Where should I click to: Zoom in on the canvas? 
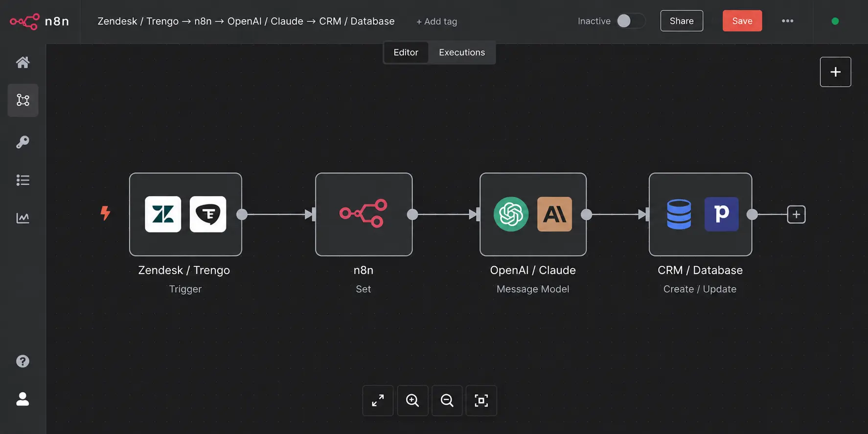coord(412,401)
